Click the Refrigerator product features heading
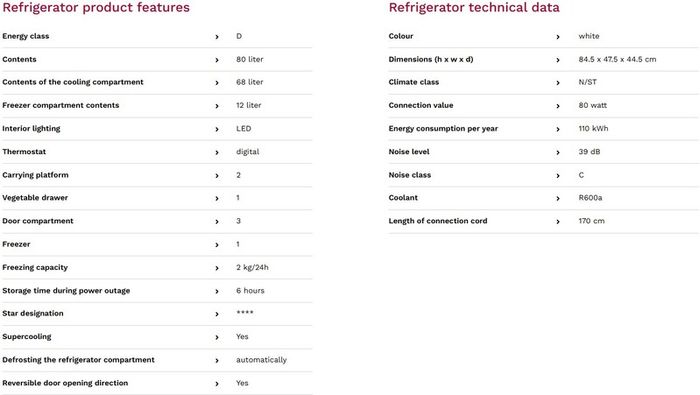Screen dimensions: 700x395 (96, 8)
